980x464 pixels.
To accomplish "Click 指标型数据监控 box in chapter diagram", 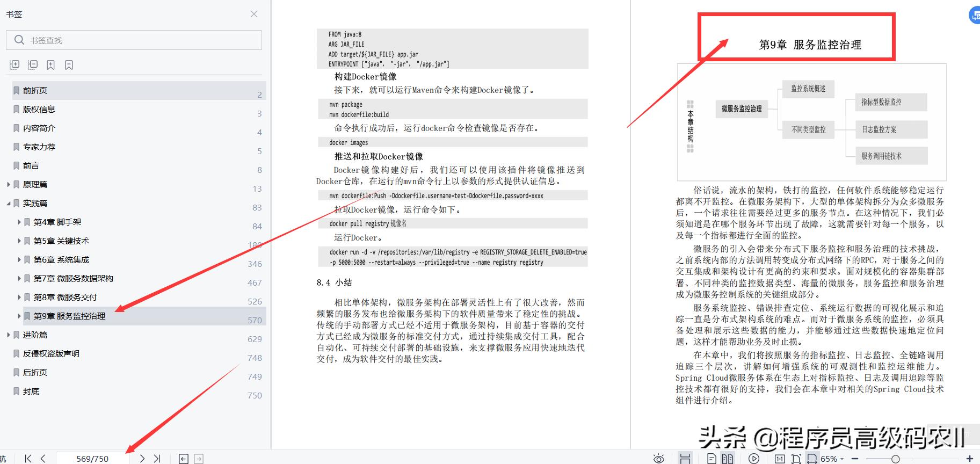I will pyautogui.click(x=891, y=102).
